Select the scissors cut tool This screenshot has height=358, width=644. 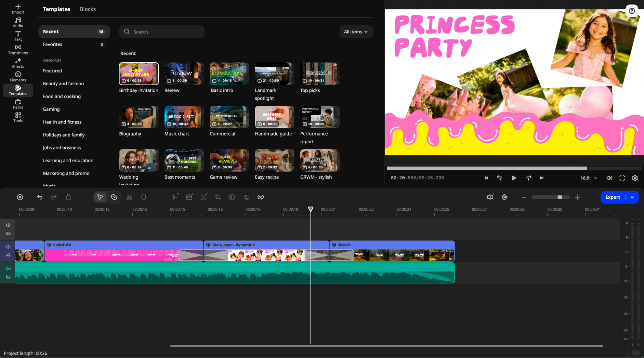pyautogui.click(x=130, y=197)
